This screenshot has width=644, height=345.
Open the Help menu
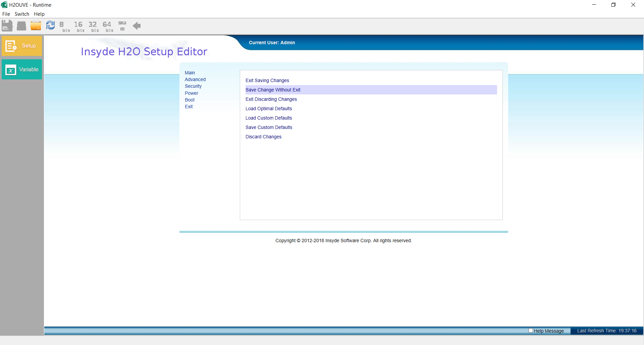tap(39, 14)
